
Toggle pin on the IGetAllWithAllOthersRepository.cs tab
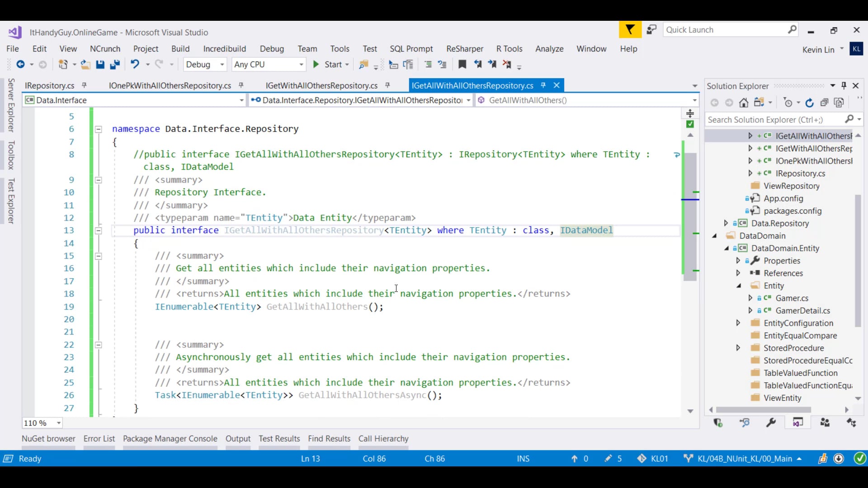click(543, 85)
